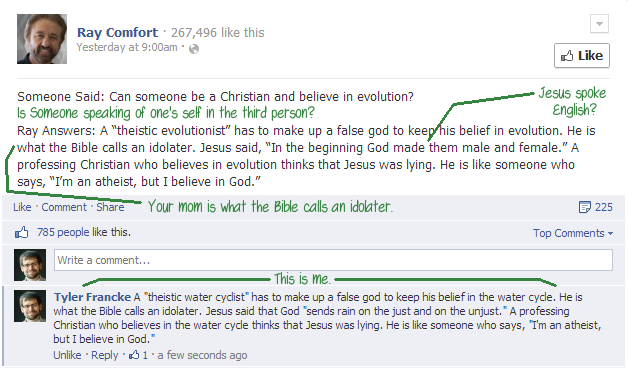The image size is (628, 368).
Task: Click the Share link under the post
Action: (x=110, y=207)
